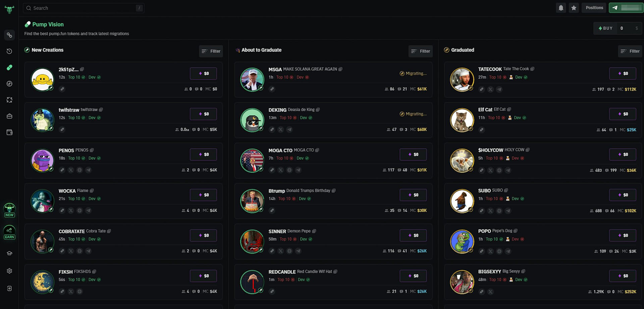Quick buy the MOGA CTO token

click(413, 154)
